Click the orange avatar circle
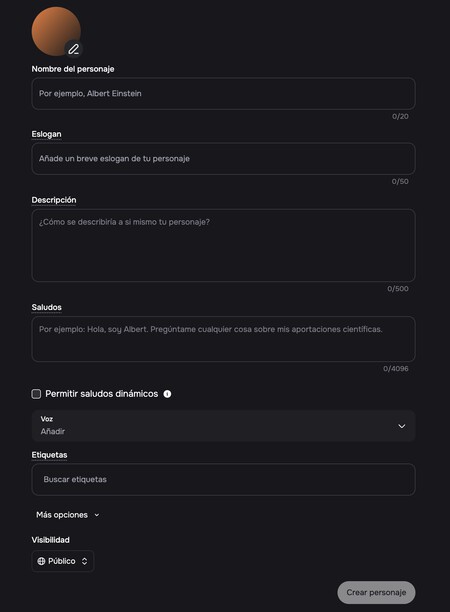Viewport: 450px width, 612px height. 56,31
